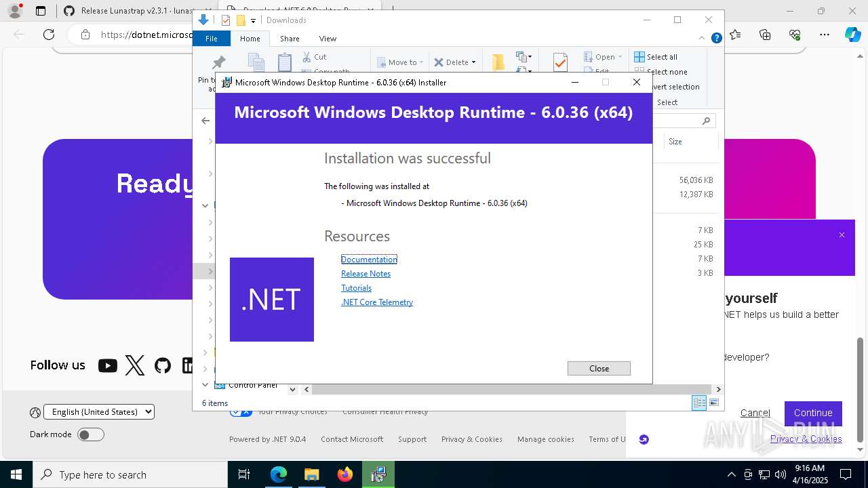Click New folder icon in Quick Access Toolbar
The height and width of the screenshot is (488, 868).
coord(240,20)
